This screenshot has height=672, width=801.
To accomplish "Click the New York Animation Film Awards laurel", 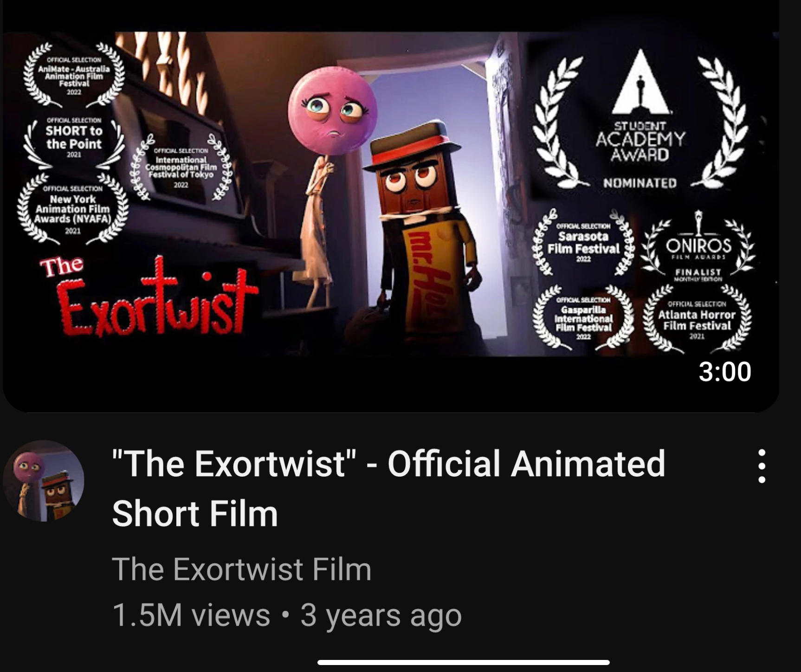I will pyautogui.click(x=72, y=209).
